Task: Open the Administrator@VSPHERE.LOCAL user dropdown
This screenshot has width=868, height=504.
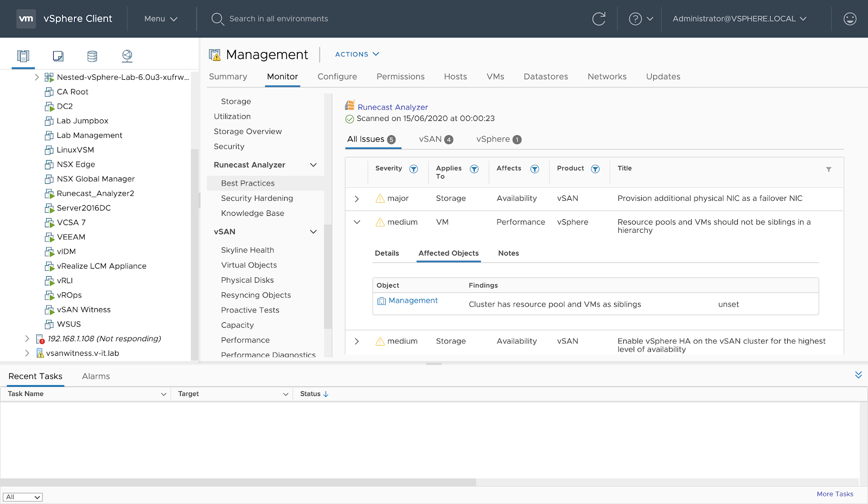Action: coord(739,19)
